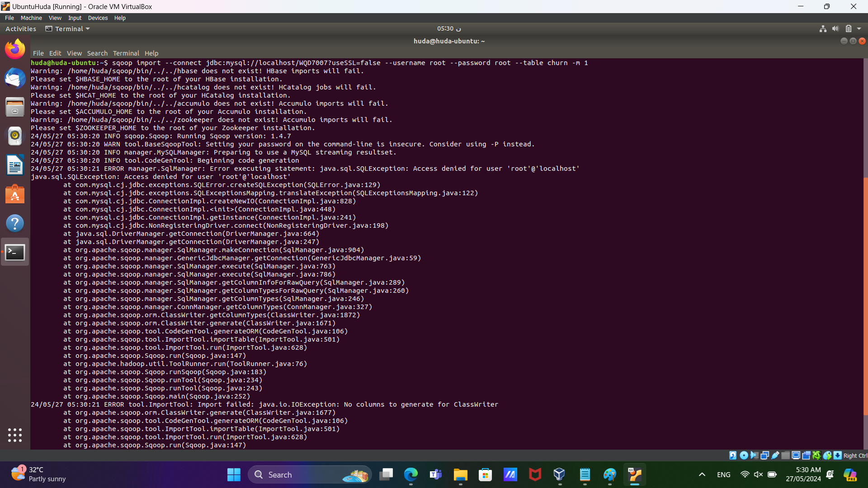Launch Thunderbird Mail from the dock
The width and height of the screenshot is (868, 488).
(x=15, y=78)
